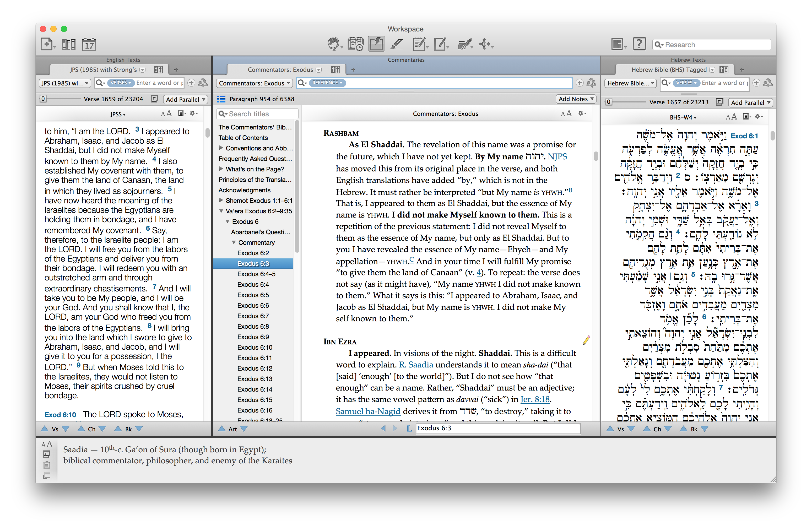Click the recycle icon in Hebrew pane

point(768,83)
